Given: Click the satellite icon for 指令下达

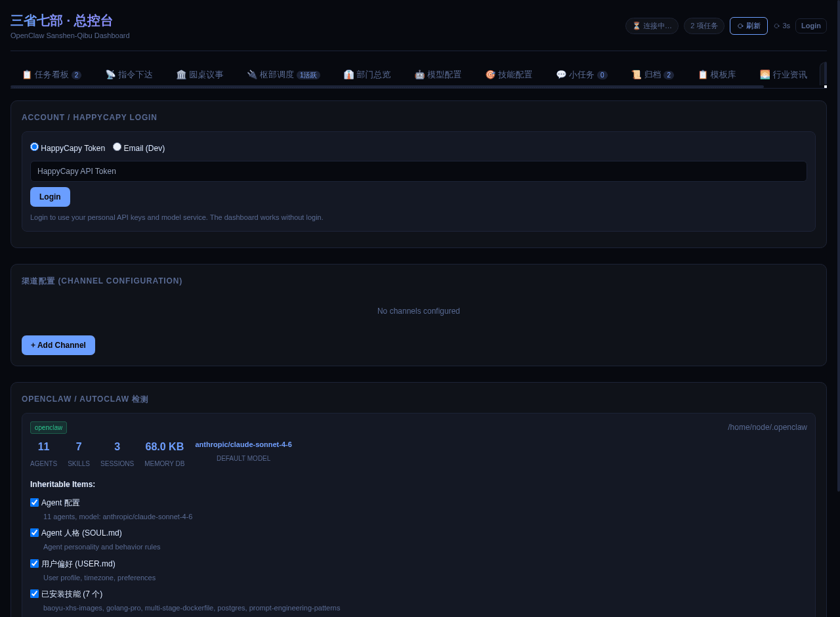Looking at the screenshot, I should 110,75.
